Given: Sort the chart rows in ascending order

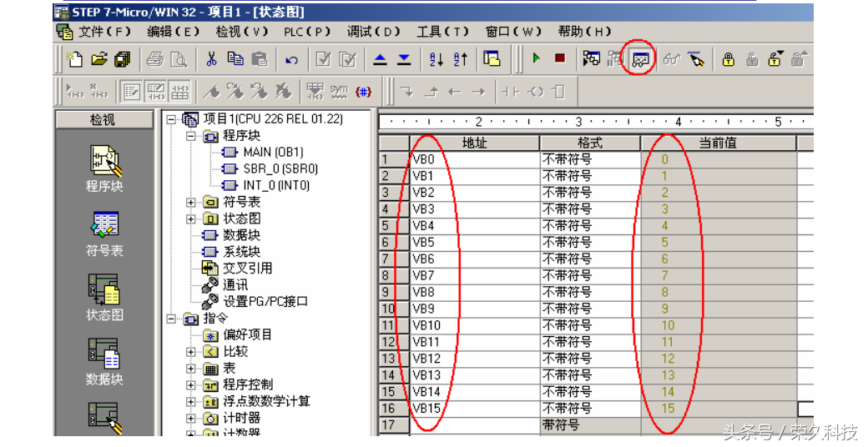Looking at the screenshot, I should [x=436, y=59].
